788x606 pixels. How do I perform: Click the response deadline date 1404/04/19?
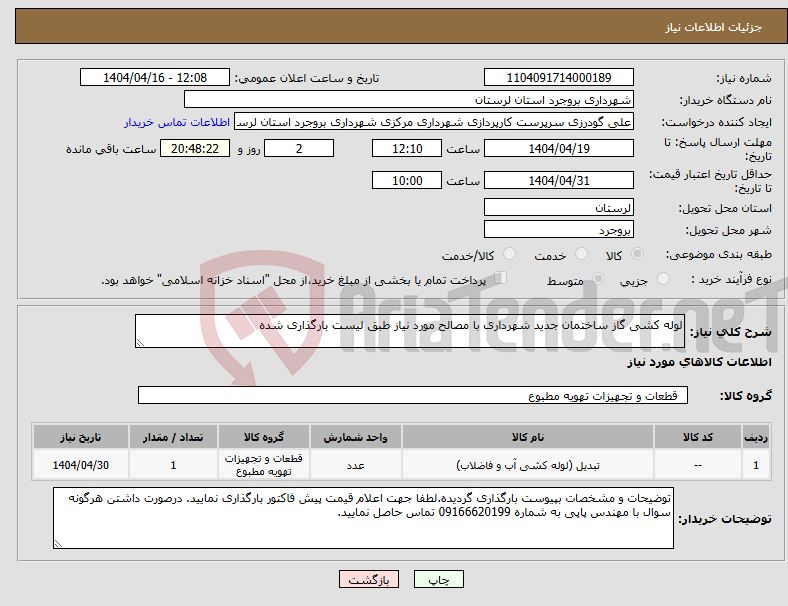[x=558, y=149]
